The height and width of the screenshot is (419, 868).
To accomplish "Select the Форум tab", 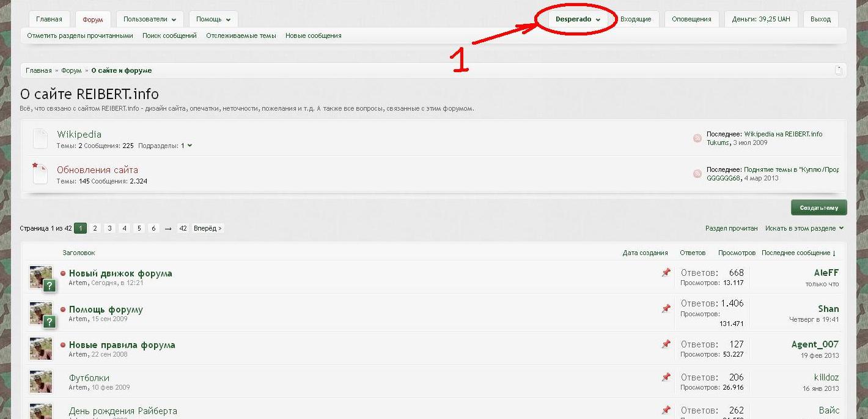I will [93, 20].
